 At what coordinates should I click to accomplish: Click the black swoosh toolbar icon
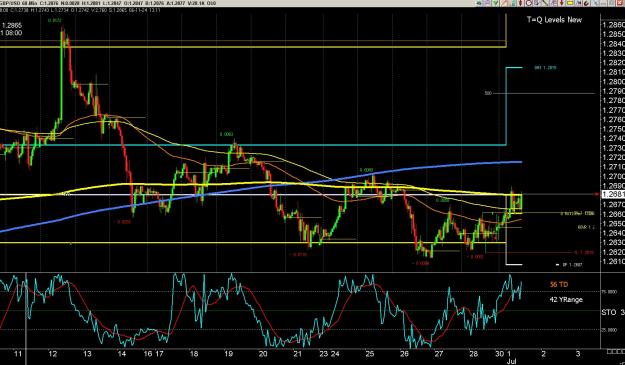pyautogui.click(x=586, y=3)
